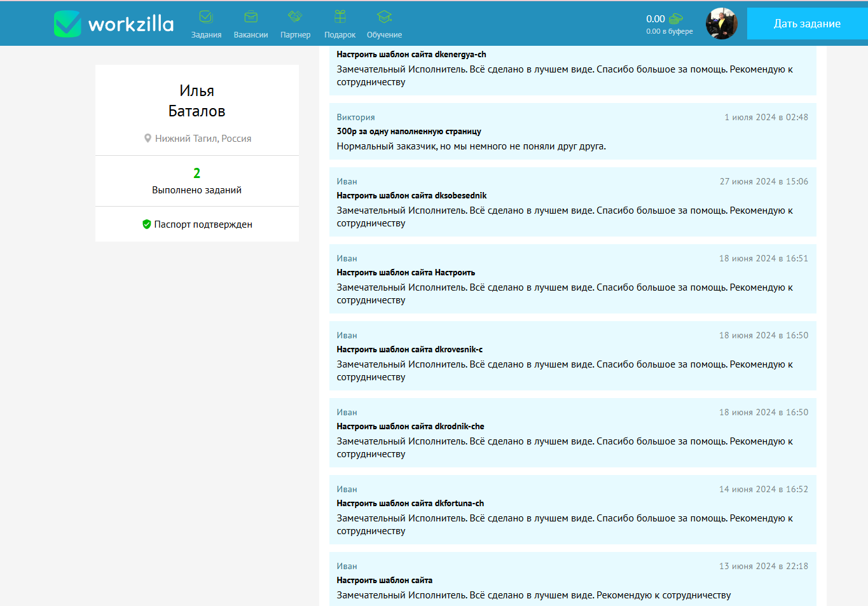
Task: Click the Обучение graduation cap icon
Action: [x=384, y=17]
